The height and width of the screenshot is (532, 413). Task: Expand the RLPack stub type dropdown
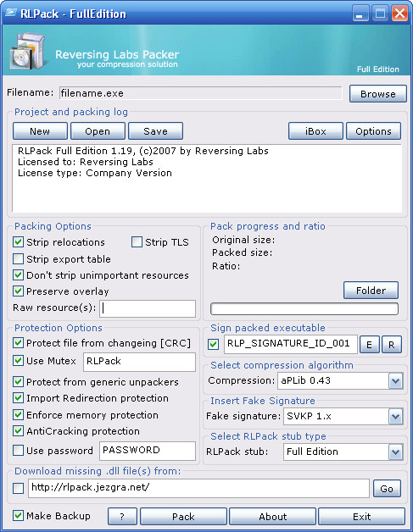[x=395, y=452]
